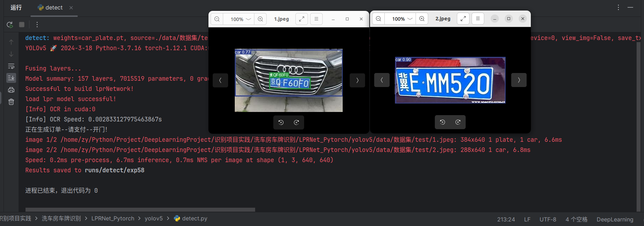Show previous image in 2.jpeg viewer
The width and height of the screenshot is (644, 226).
(382, 80)
